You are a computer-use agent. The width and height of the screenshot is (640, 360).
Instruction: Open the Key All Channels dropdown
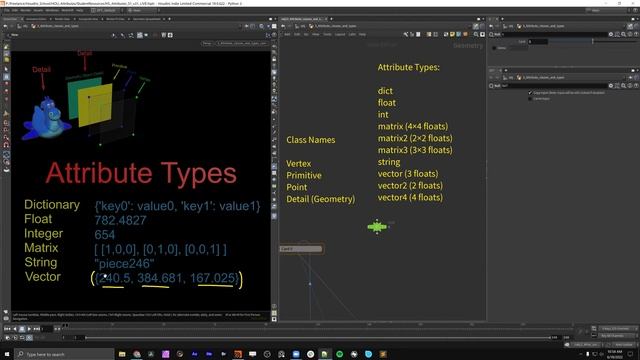click(618, 336)
